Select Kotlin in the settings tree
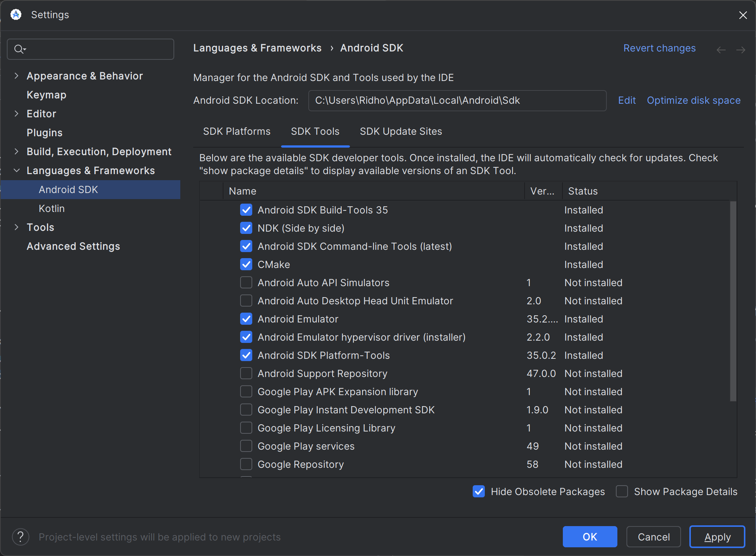Screen dimensions: 756x556 click(x=52, y=209)
